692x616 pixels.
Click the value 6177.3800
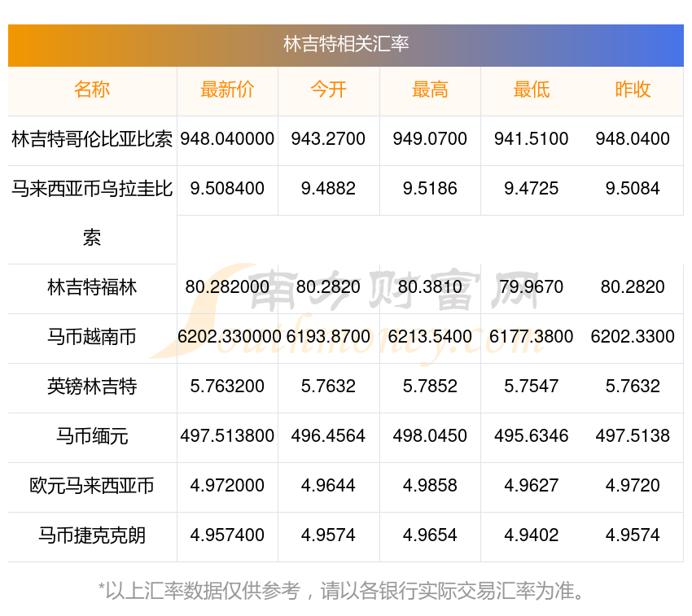click(x=532, y=337)
